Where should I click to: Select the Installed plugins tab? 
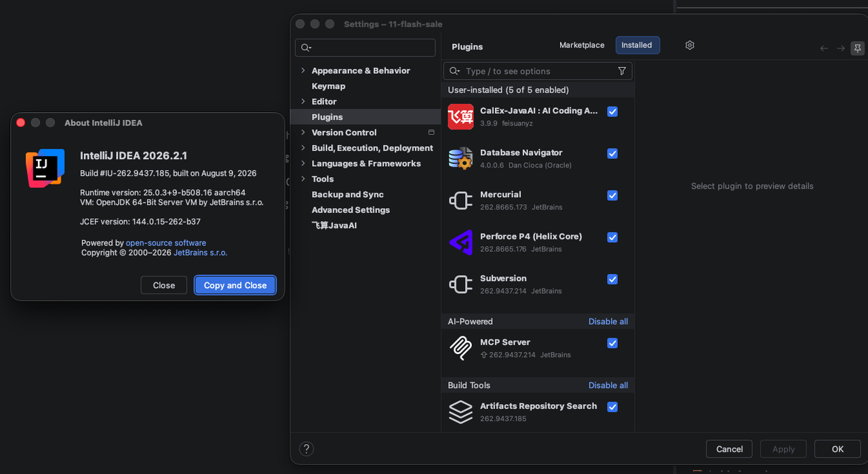click(x=637, y=45)
